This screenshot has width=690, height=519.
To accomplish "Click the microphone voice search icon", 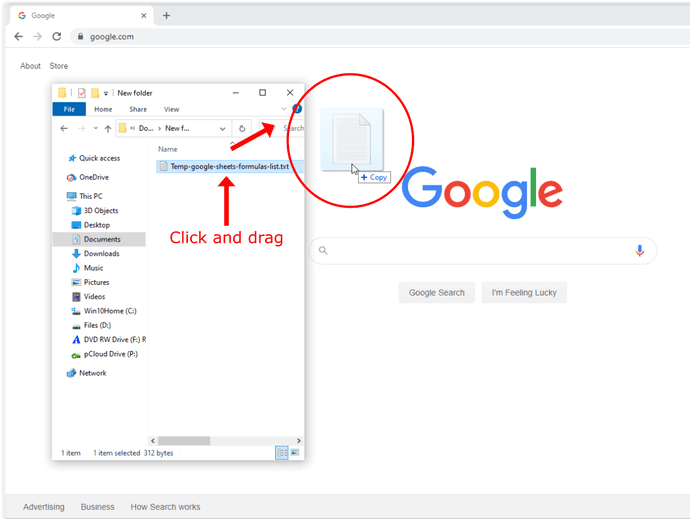I will 639,250.
